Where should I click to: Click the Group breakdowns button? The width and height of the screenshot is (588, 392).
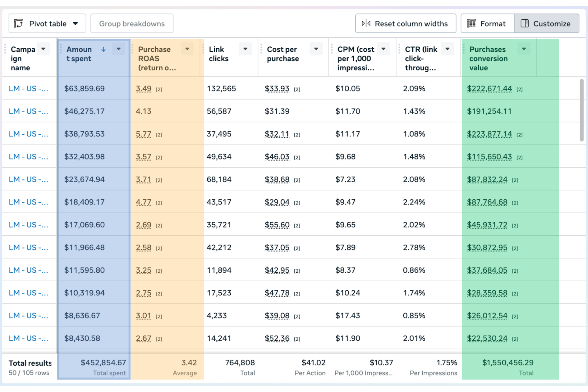pyautogui.click(x=132, y=23)
